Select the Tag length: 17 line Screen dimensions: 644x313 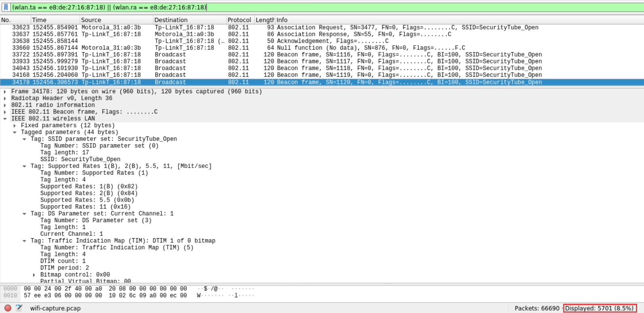tap(65, 153)
